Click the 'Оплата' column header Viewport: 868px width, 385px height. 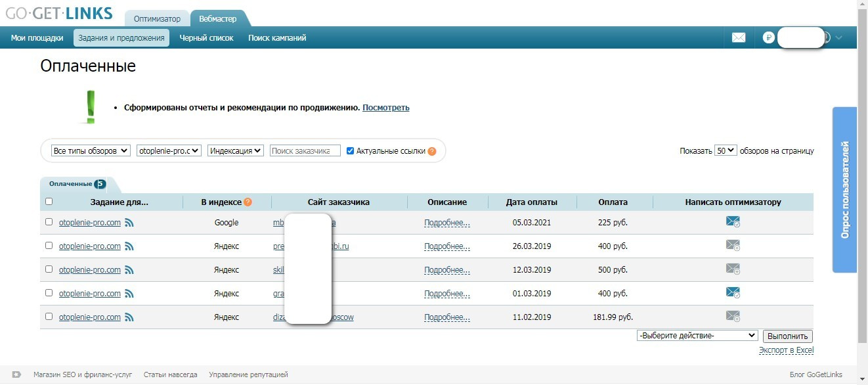pos(613,202)
